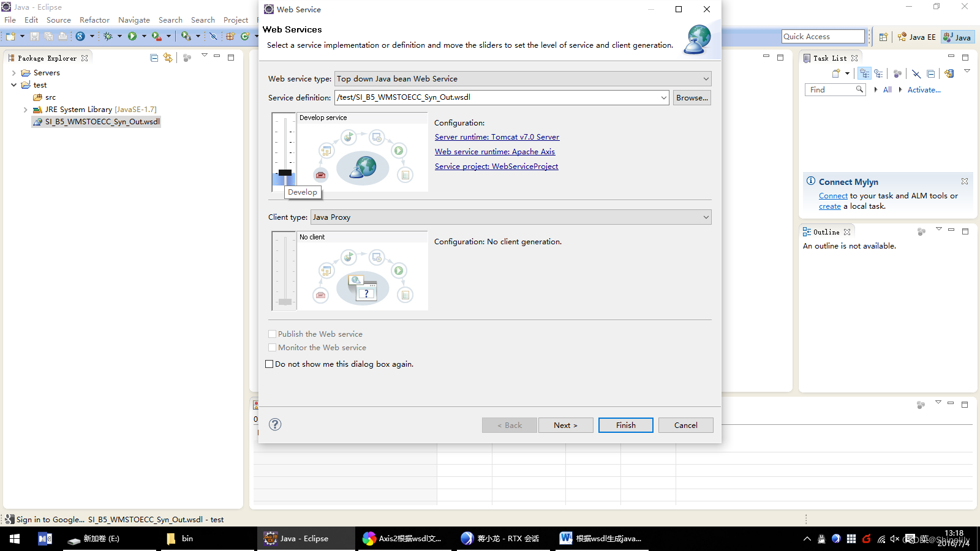Image resolution: width=980 pixels, height=551 pixels.
Task: Collapse all tasks in Task List
Action: (x=930, y=73)
